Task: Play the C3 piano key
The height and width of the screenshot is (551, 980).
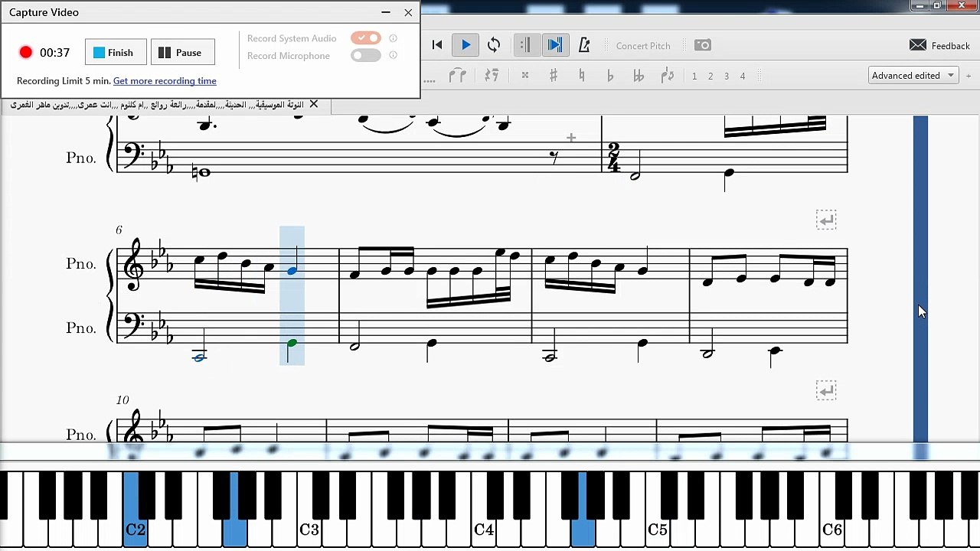Action: tap(309, 528)
